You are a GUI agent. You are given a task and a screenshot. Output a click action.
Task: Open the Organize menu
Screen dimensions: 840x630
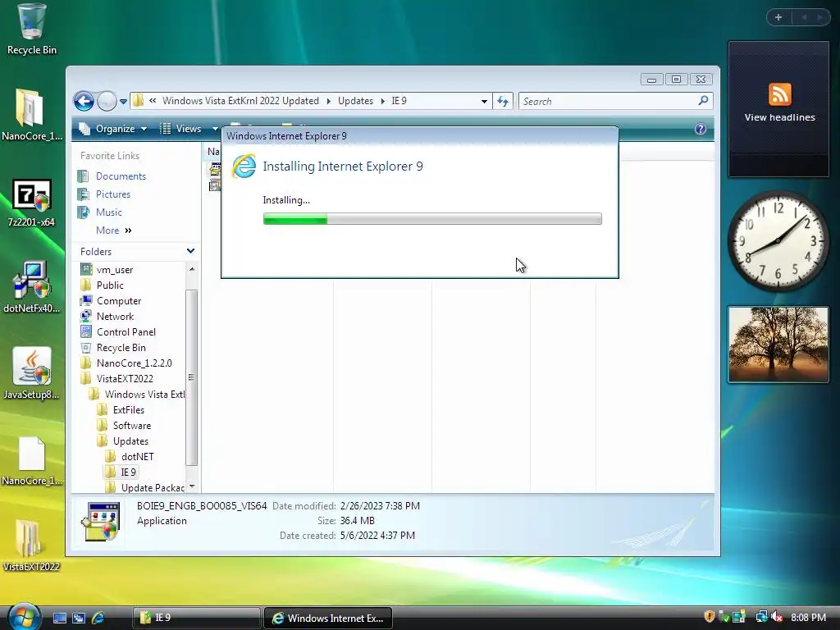(x=112, y=129)
